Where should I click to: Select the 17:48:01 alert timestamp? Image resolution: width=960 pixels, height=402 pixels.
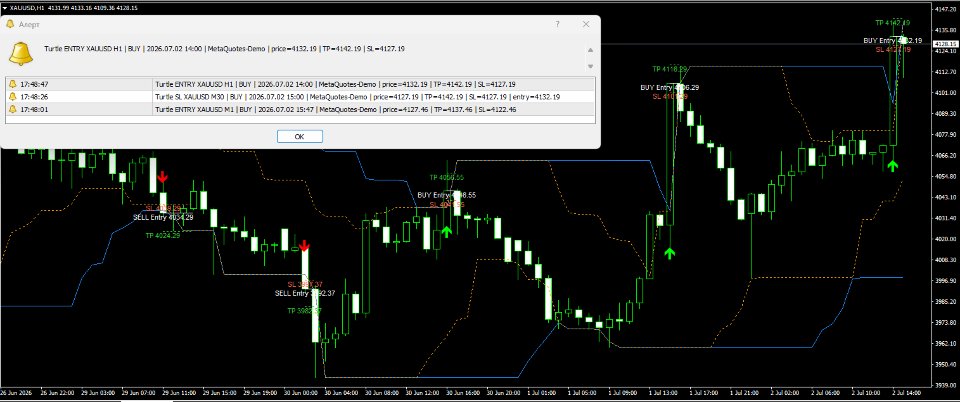pos(34,109)
